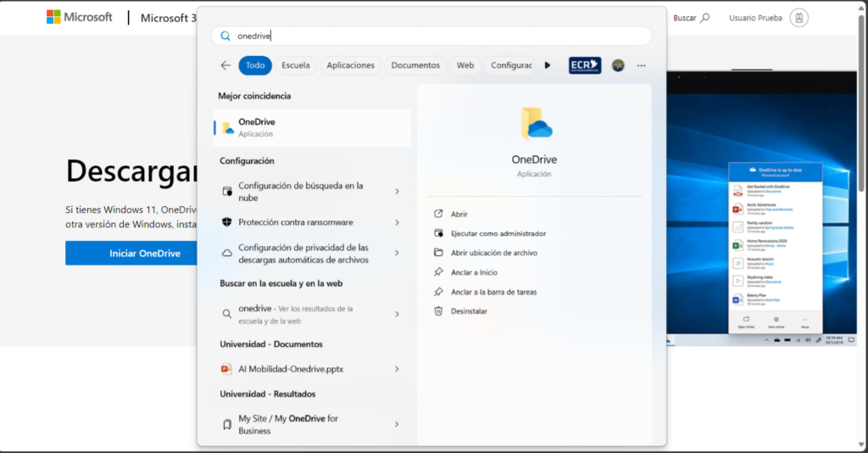868x453 pixels.
Task: Expand Configuración de búsqueda en la nube chevron
Action: tap(397, 192)
